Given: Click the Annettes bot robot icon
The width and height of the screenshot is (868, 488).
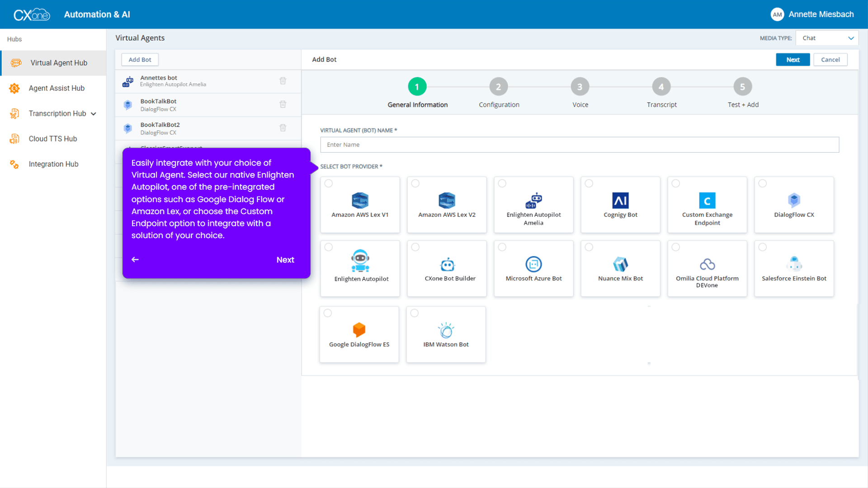Looking at the screenshot, I should [x=127, y=81].
